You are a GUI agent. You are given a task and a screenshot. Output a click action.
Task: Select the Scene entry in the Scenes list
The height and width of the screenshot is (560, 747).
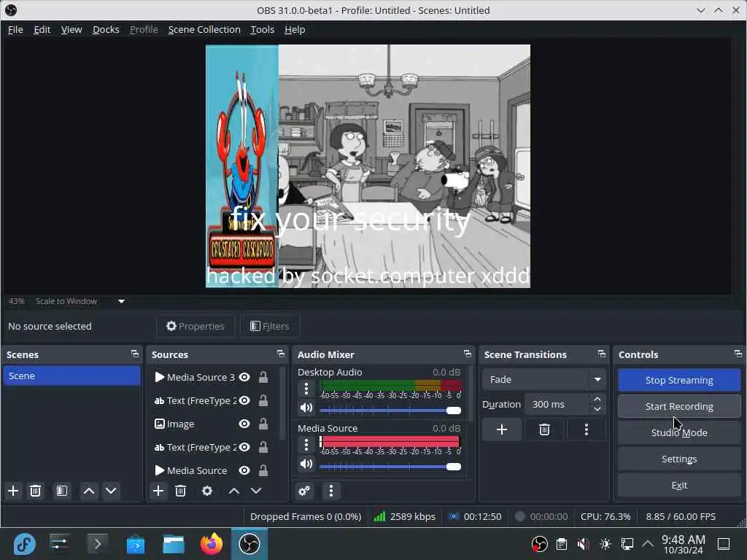point(71,376)
